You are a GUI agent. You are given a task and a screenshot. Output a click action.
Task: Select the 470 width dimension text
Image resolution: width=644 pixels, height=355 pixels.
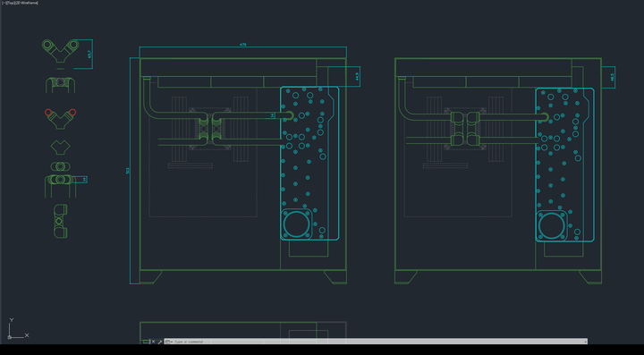[x=243, y=45]
